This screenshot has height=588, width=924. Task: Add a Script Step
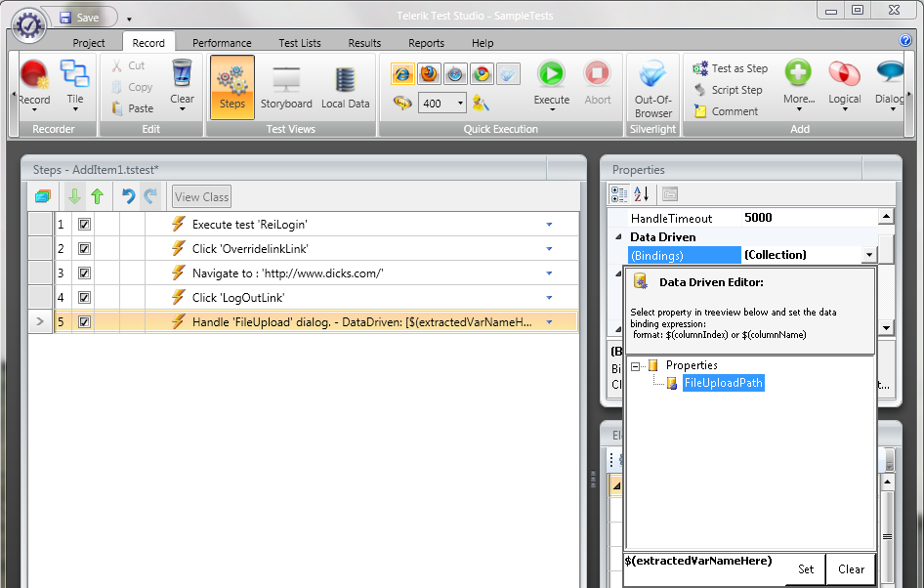click(729, 90)
